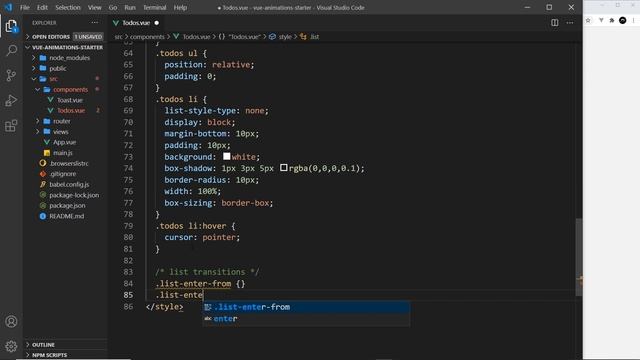The image size is (640, 360).
Task: Open the Edit menu
Action: [x=42, y=7]
